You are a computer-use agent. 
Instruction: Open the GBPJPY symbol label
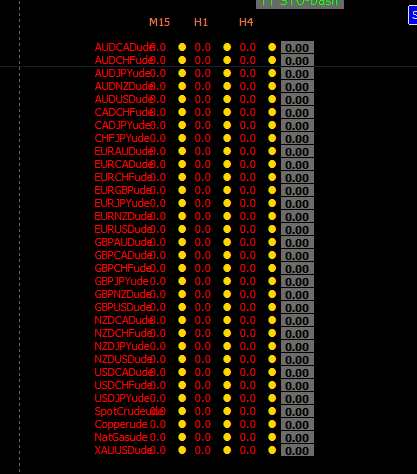coord(121,281)
